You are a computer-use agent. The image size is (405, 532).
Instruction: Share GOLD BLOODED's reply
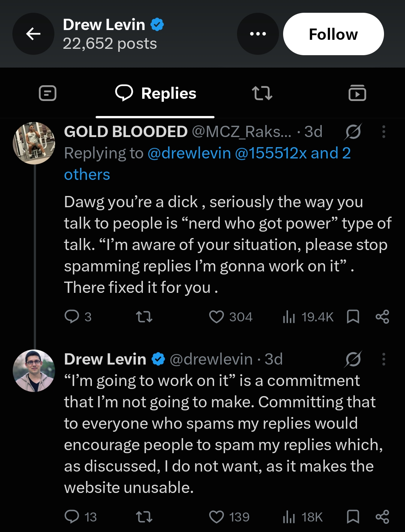382,317
